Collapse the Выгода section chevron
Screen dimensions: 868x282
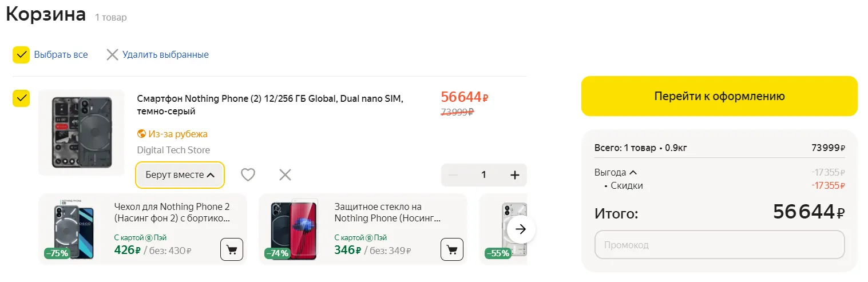click(633, 172)
